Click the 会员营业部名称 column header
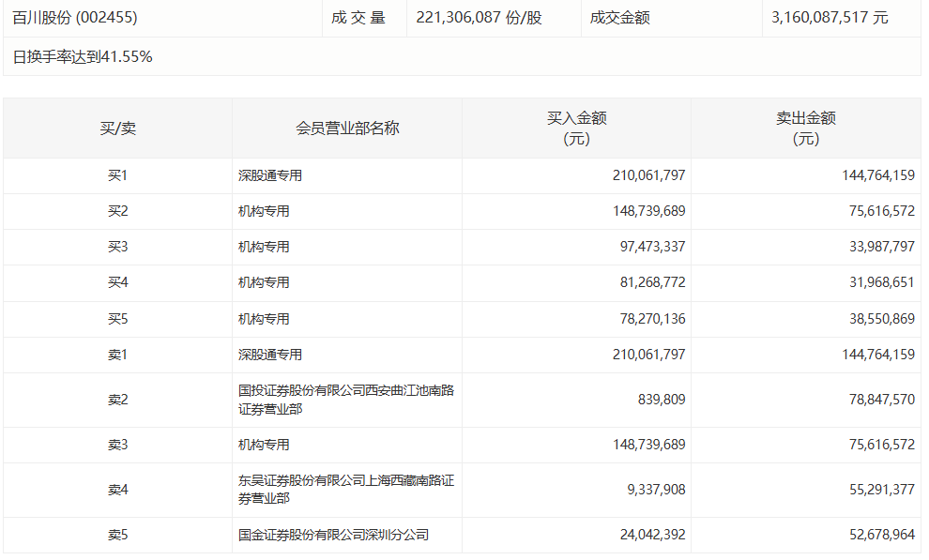The width and height of the screenshot is (929, 560). coord(347,129)
